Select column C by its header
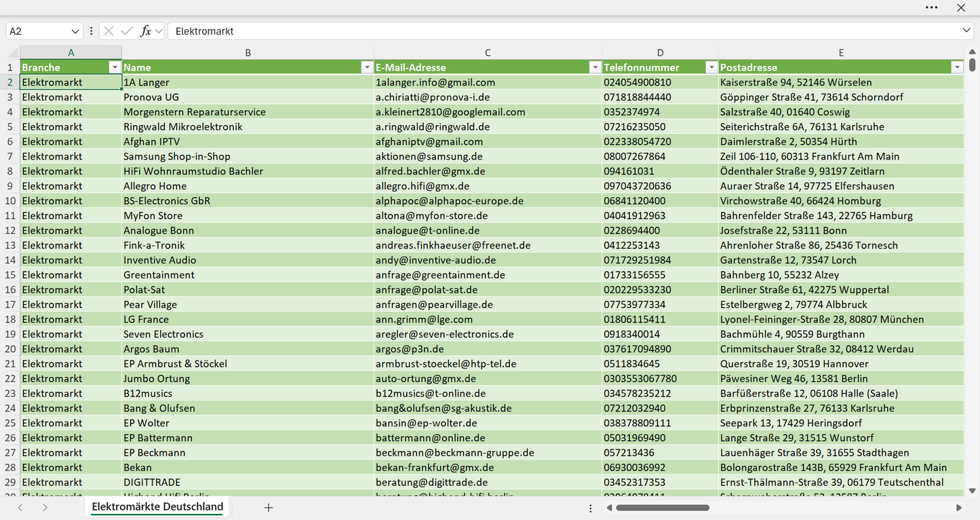Image resolution: width=980 pixels, height=520 pixels. 488,52
